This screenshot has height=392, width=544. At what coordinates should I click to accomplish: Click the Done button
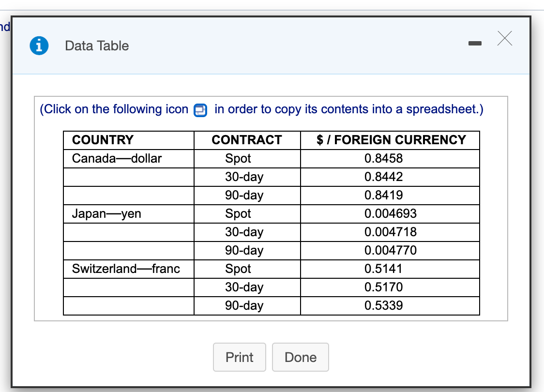[301, 357]
